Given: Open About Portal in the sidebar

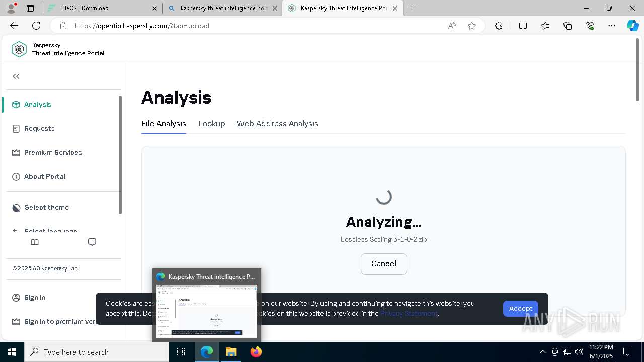Looking at the screenshot, I should tap(45, 176).
